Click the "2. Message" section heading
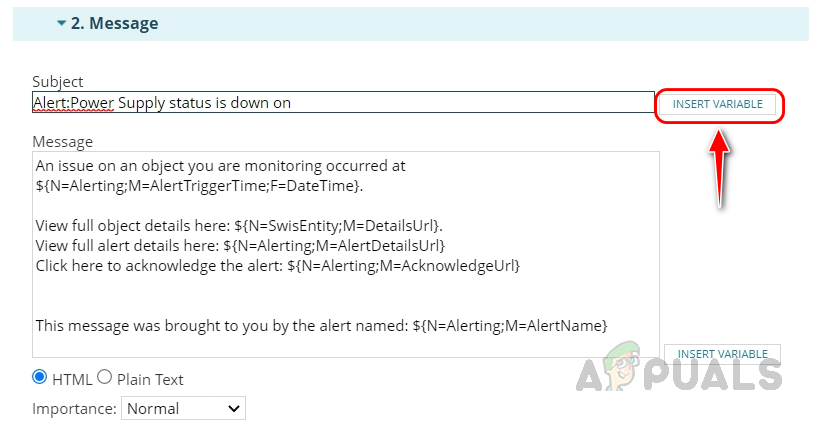 [114, 23]
